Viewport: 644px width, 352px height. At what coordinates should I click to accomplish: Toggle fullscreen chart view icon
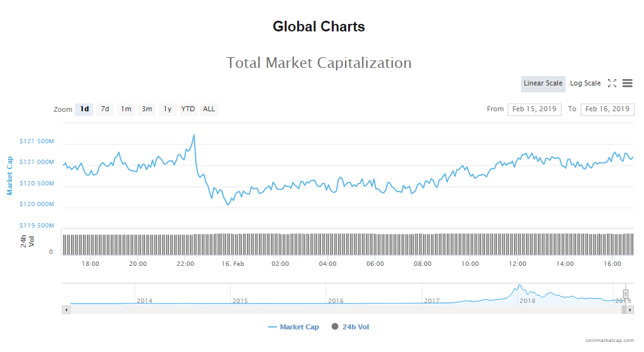[x=612, y=84]
